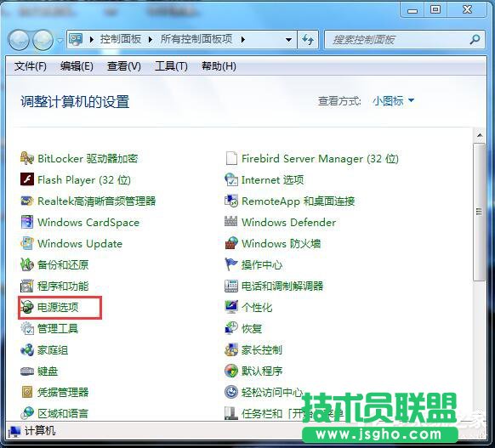This screenshot has height=448, width=495.
Task: Open the Internet 选项 icon
Action: click(231, 180)
